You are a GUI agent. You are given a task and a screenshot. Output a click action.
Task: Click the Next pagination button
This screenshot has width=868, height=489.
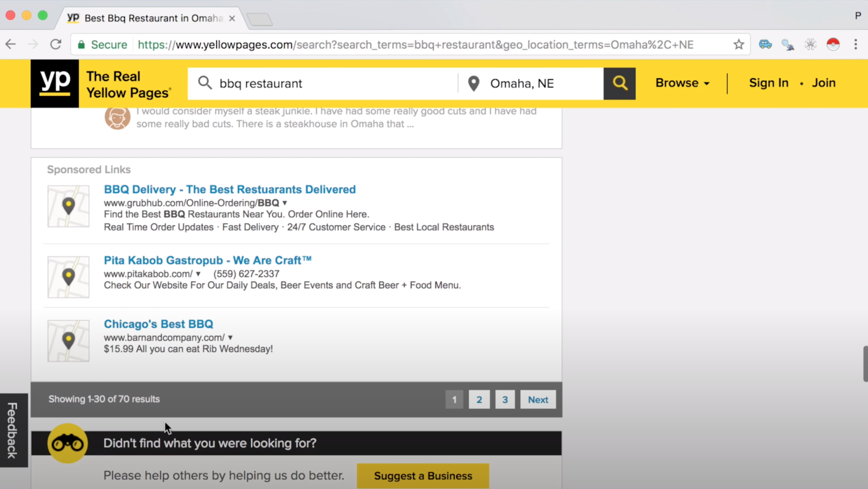[x=538, y=399]
